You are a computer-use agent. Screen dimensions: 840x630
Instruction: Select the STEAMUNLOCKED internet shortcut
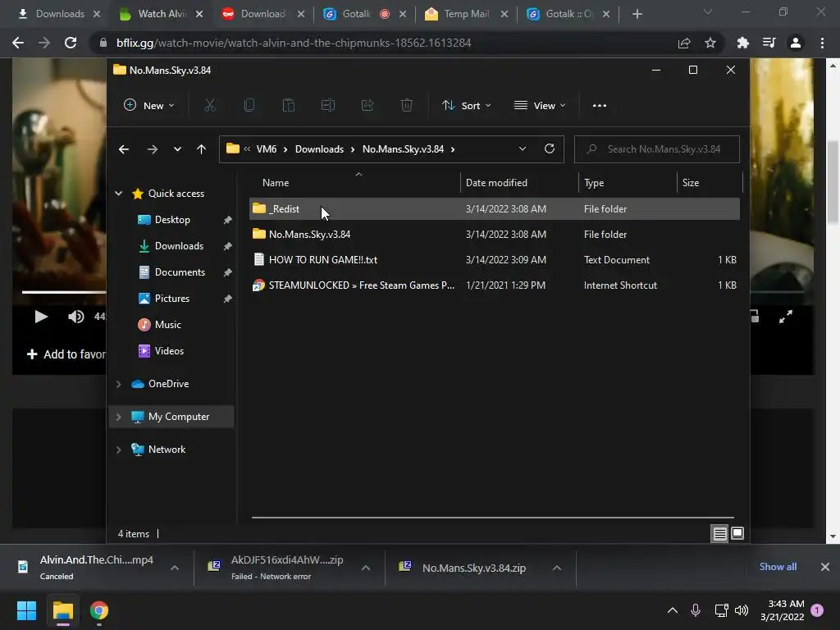tap(495, 285)
